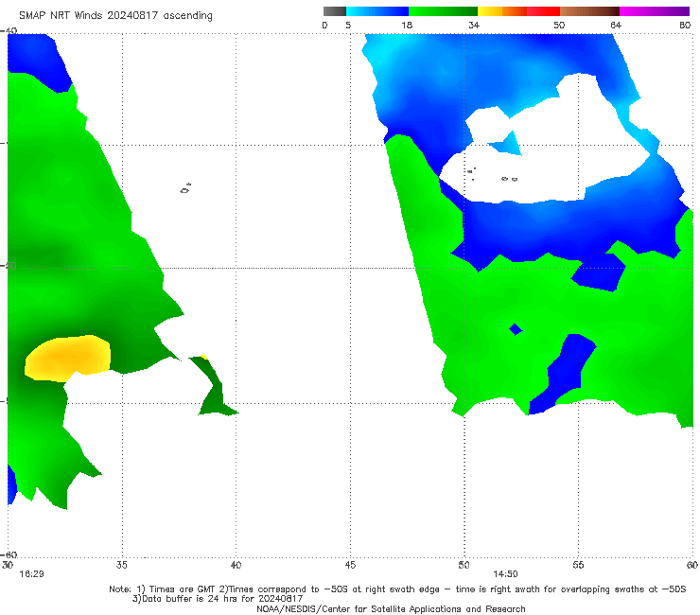
Task: Click the latitude axis label '-60'
Action: click(9, 554)
